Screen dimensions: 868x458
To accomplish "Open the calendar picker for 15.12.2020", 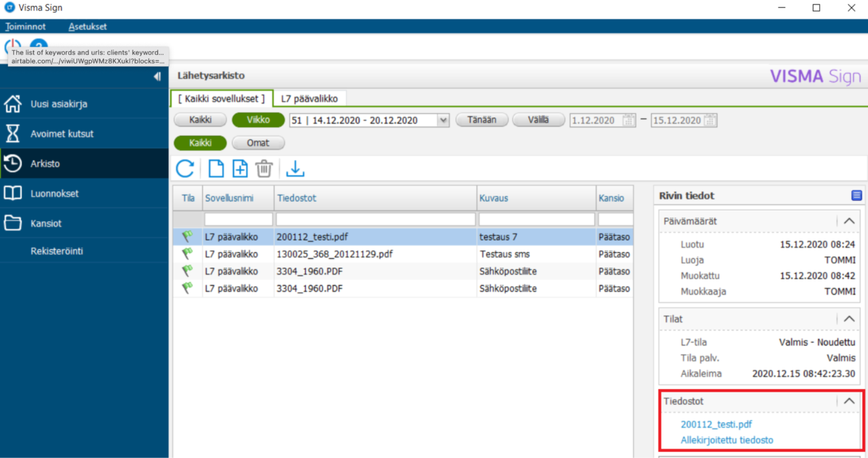I will pyautogui.click(x=710, y=120).
